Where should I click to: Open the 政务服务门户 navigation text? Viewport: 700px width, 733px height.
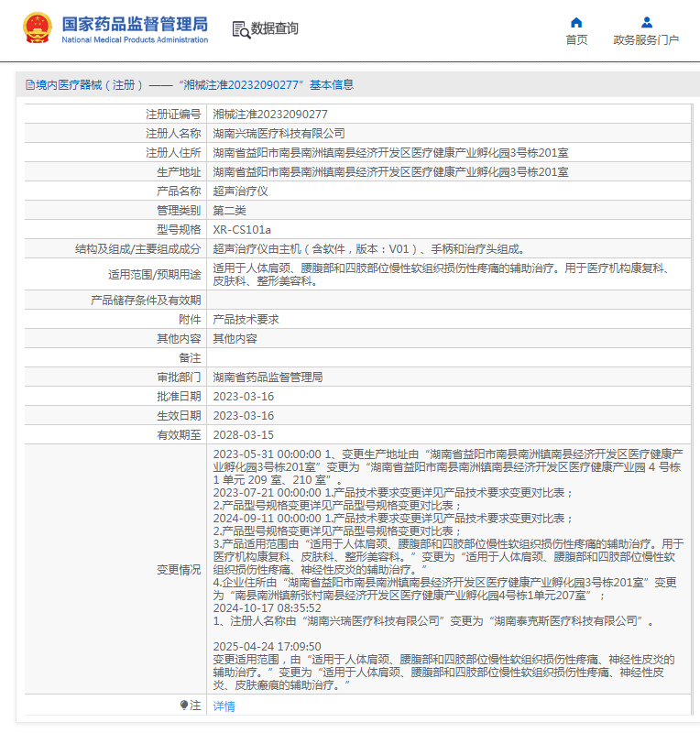pyautogui.click(x=646, y=40)
